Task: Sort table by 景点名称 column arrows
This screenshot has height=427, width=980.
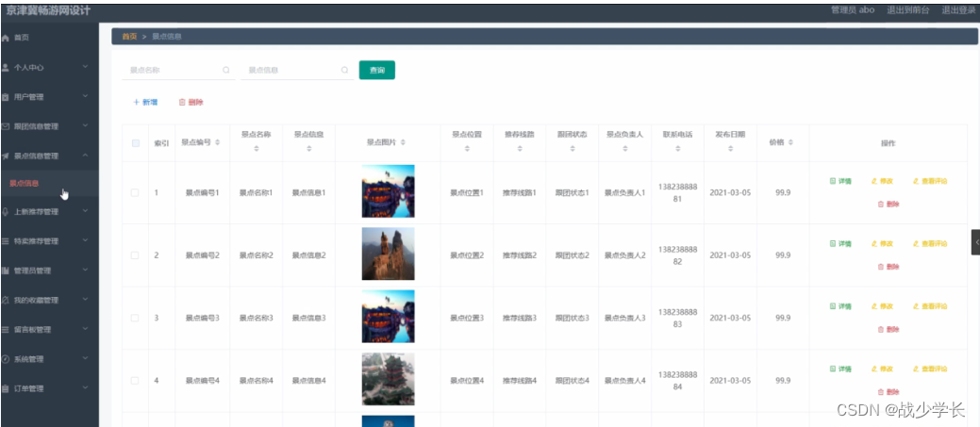Action: 257,149
